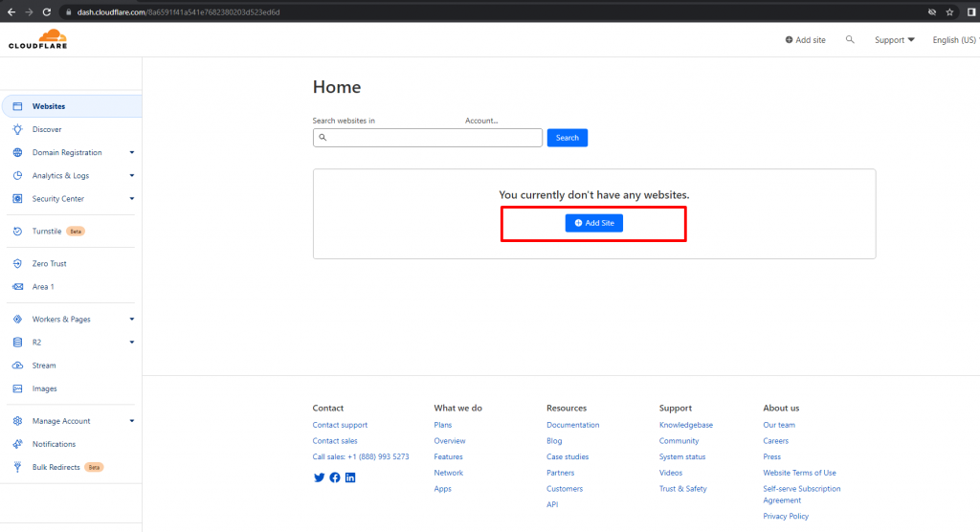Open the Website Terms of Use link
Image resolution: width=980 pixels, height=532 pixels.
click(799, 474)
